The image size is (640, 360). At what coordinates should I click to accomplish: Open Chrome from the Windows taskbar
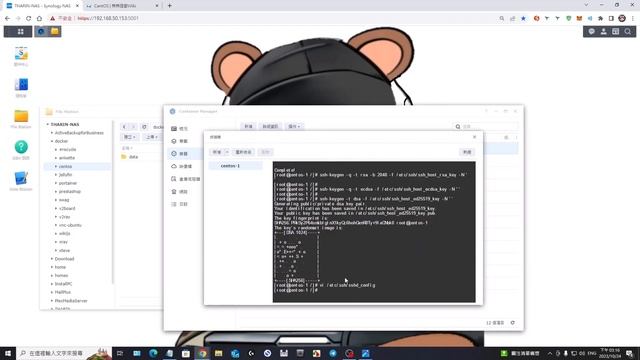pos(202,353)
